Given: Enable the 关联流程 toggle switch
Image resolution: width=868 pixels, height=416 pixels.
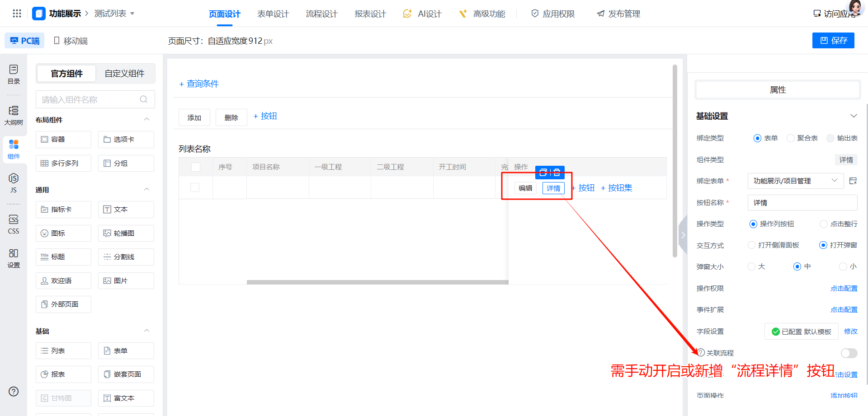Looking at the screenshot, I should point(849,353).
